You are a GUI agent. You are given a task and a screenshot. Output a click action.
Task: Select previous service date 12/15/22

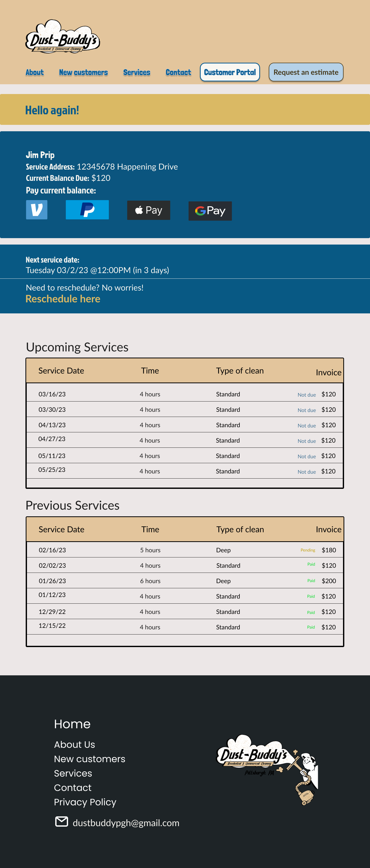(52, 626)
